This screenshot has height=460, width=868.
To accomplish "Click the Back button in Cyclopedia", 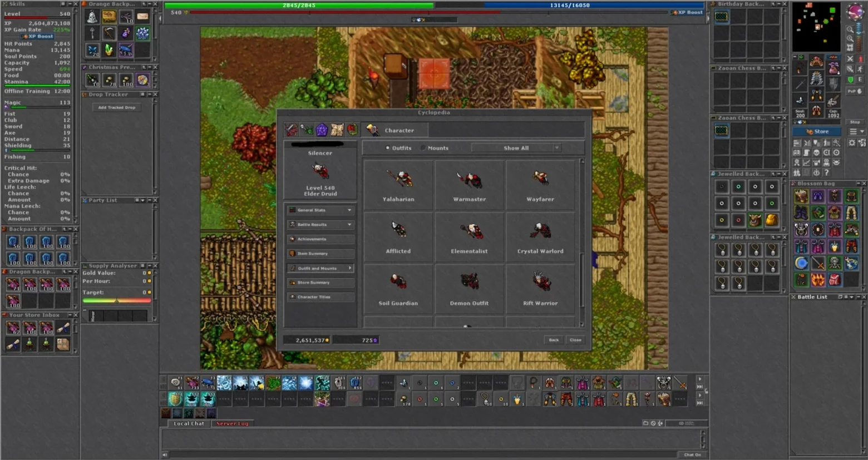I will (x=554, y=340).
